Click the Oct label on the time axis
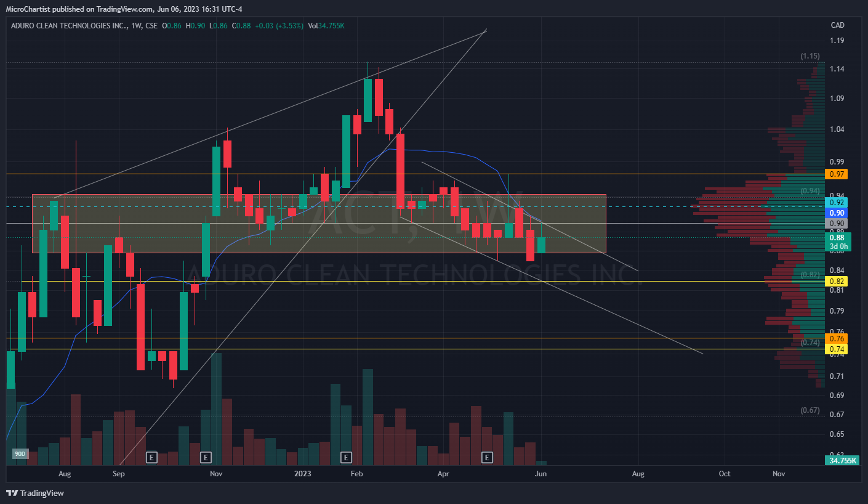 725,474
